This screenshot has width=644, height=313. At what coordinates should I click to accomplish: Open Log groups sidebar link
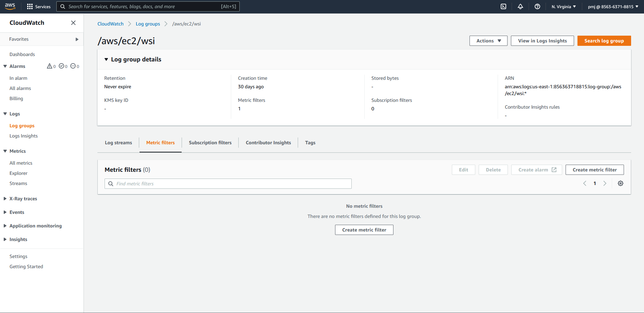(22, 126)
